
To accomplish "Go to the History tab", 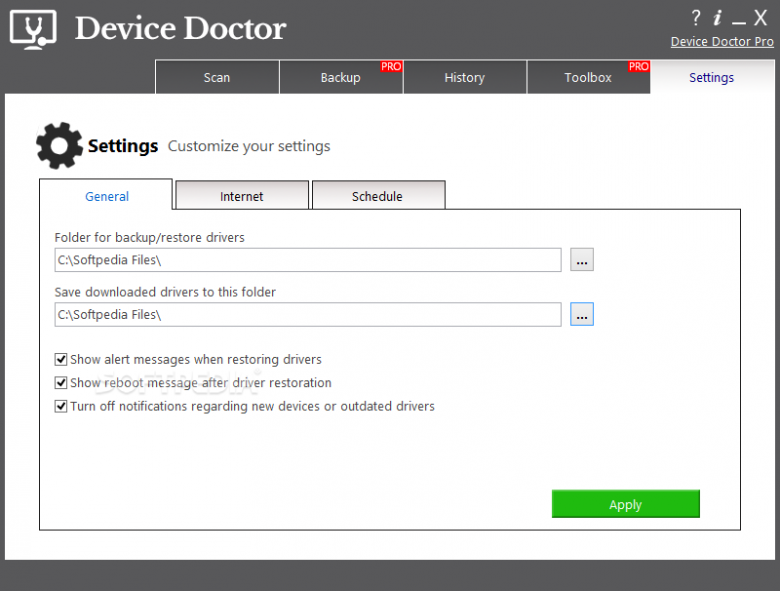I will [x=465, y=77].
